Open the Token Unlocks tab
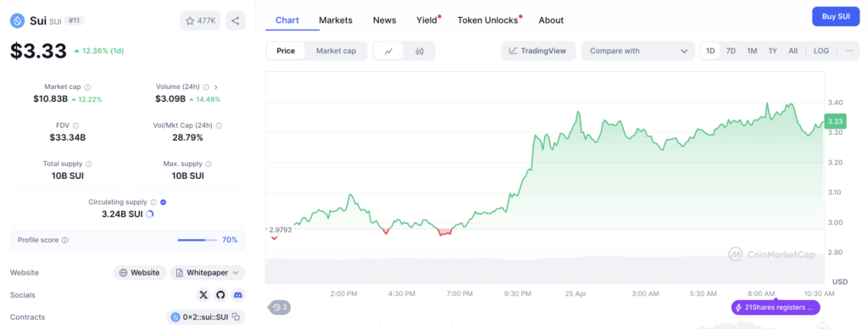Viewport: 868px width, 329px height. (487, 20)
